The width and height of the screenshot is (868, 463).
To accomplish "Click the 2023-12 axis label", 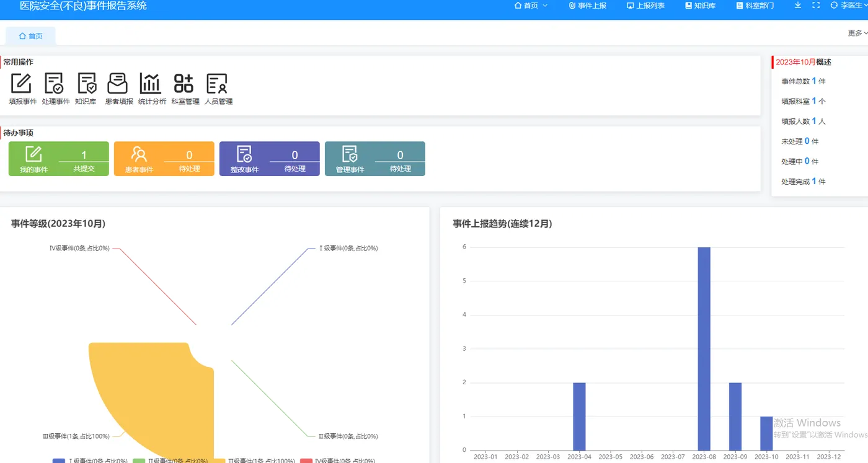I will (829, 457).
